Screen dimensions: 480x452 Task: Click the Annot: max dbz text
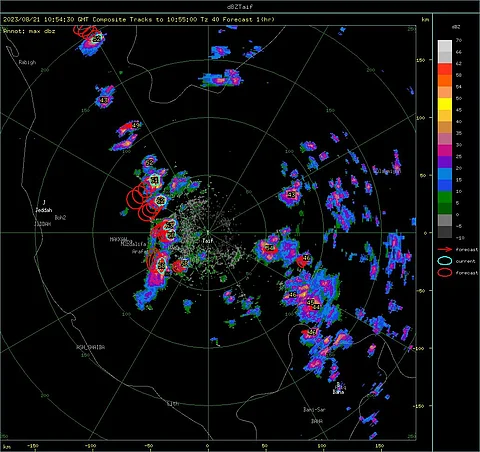point(29,31)
